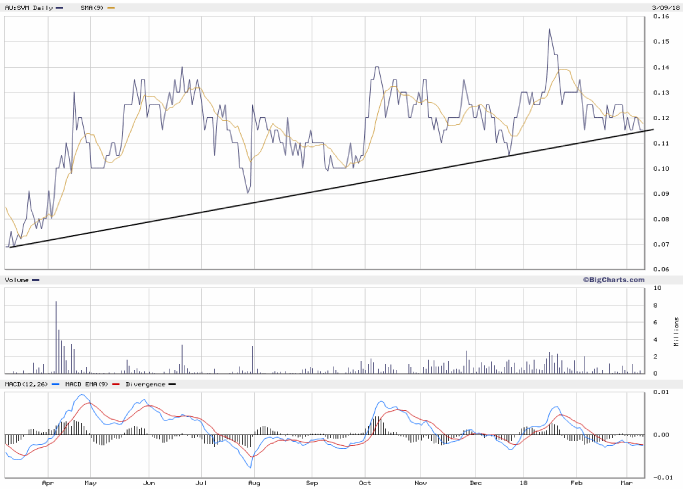This screenshot has height=489, width=683.
Task: Click the Volume panel label
Action: coord(17,280)
